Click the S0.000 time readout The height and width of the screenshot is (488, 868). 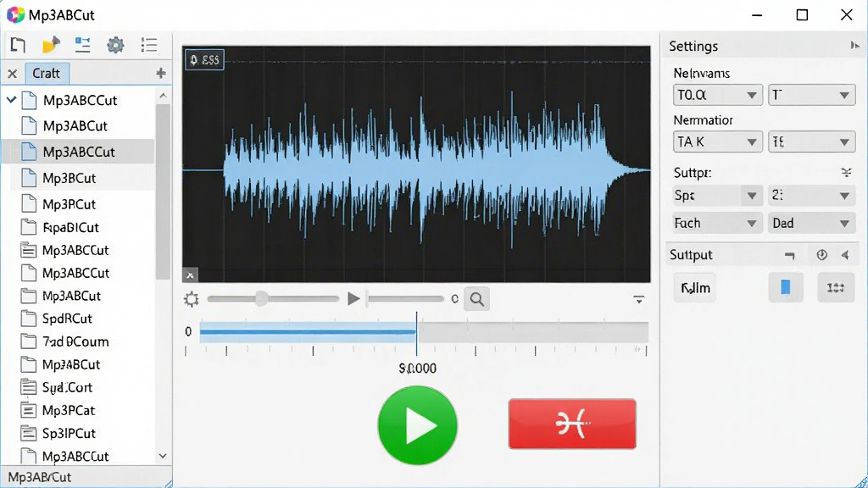tap(417, 369)
